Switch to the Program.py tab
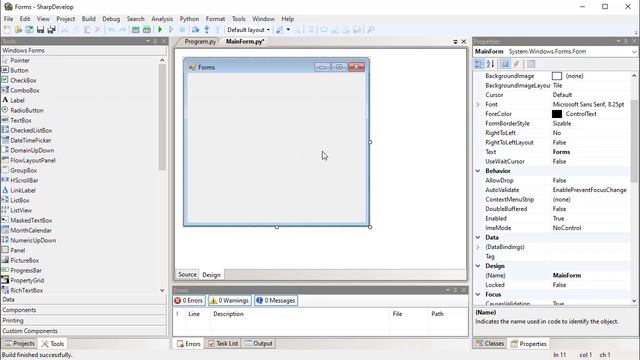The image size is (640, 360). click(x=200, y=42)
